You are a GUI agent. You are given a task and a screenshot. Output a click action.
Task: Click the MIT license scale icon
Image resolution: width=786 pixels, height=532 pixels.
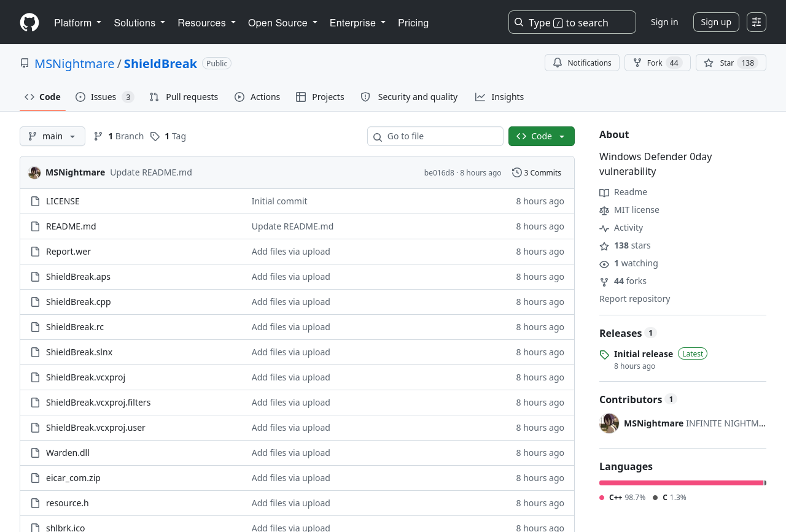point(604,210)
